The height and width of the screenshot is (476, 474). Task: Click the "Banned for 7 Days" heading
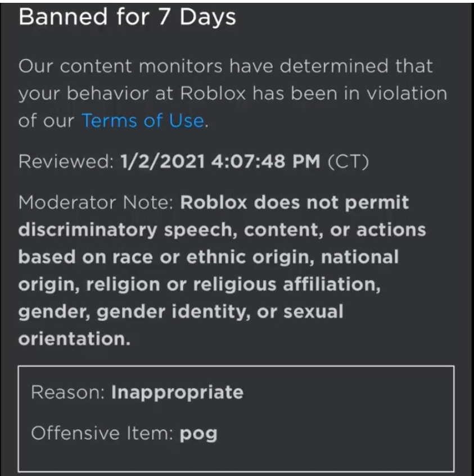coord(127,16)
